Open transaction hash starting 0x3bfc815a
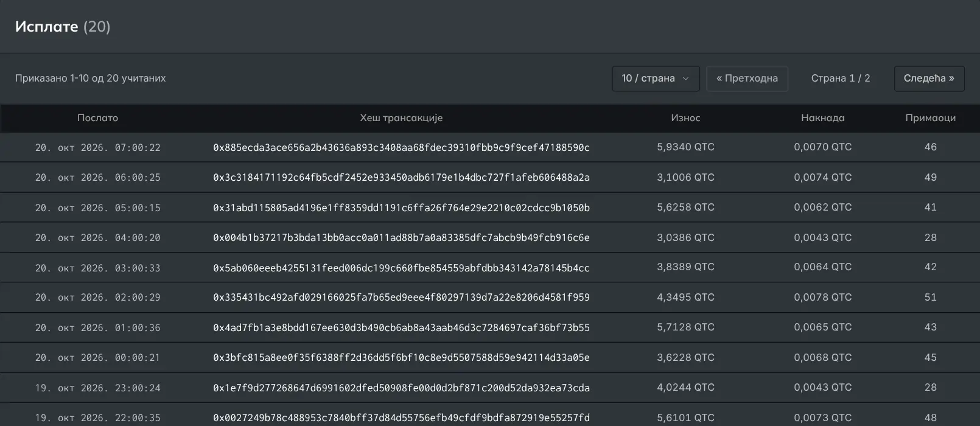980x426 pixels. point(401,358)
